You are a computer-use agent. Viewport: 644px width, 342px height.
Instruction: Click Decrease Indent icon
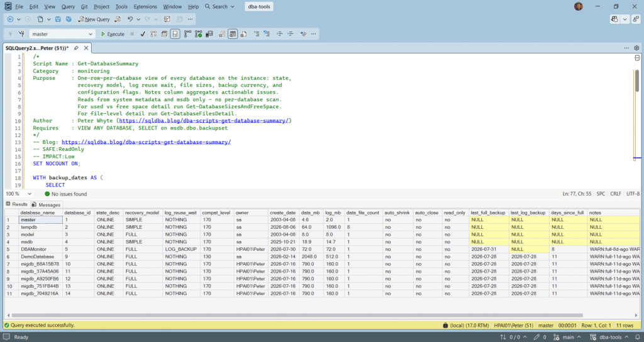(280, 34)
